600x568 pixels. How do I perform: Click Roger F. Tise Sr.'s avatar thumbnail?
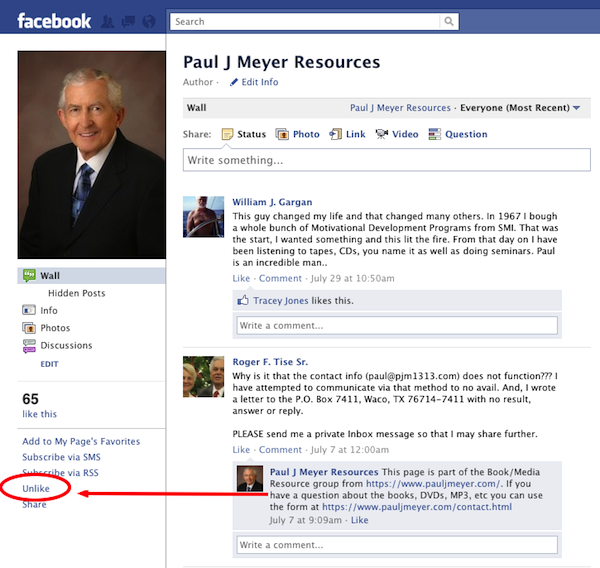tap(204, 377)
